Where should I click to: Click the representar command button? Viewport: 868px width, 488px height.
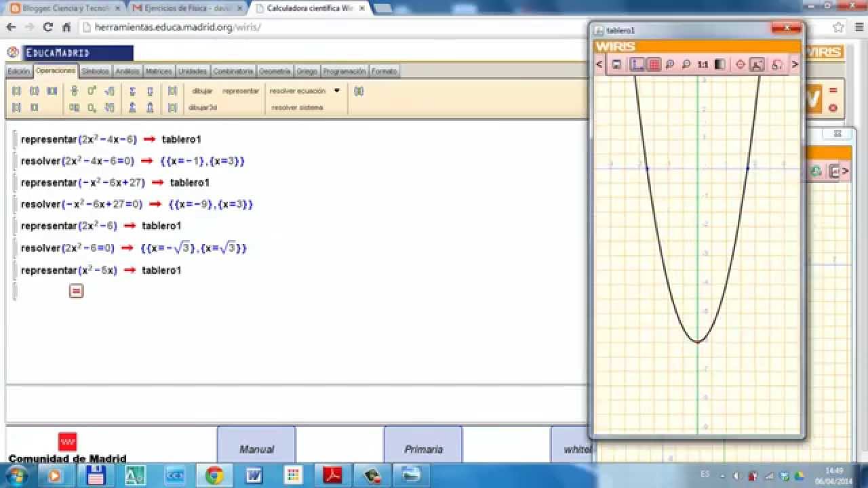[x=241, y=91]
